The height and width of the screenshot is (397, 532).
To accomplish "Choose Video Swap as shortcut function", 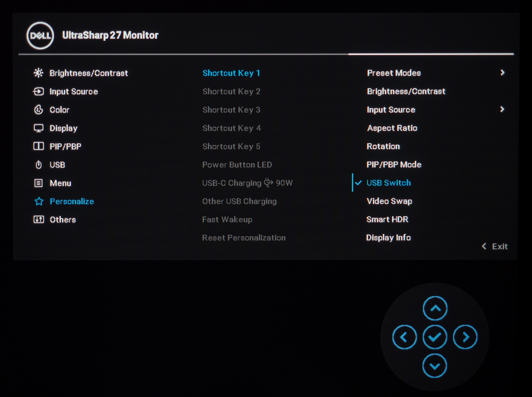I will (389, 201).
